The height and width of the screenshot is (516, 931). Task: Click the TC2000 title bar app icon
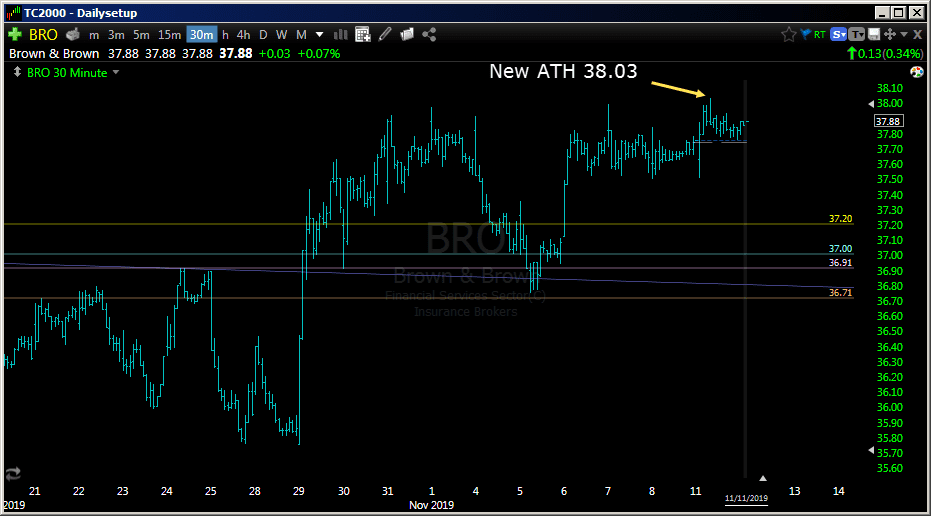click(13, 12)
